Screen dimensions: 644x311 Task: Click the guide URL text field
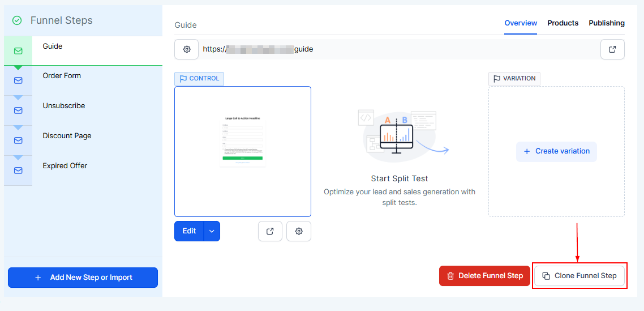pyautogui.click(x=399, y=49)
